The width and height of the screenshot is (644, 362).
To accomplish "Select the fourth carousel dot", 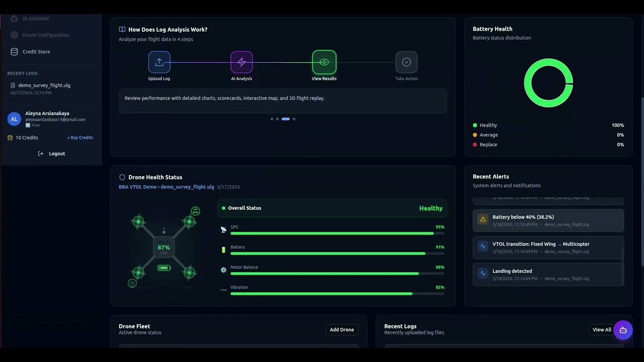I will (x=294, y=119).
